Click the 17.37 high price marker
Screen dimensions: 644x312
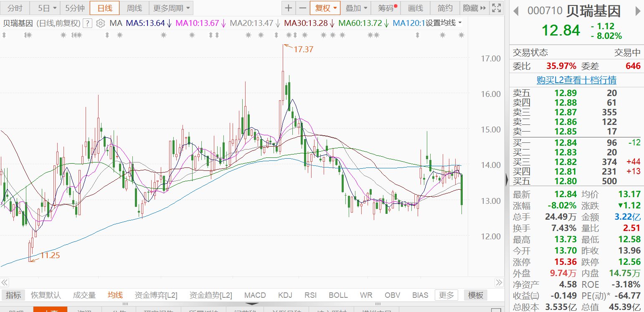click(303, 49)
